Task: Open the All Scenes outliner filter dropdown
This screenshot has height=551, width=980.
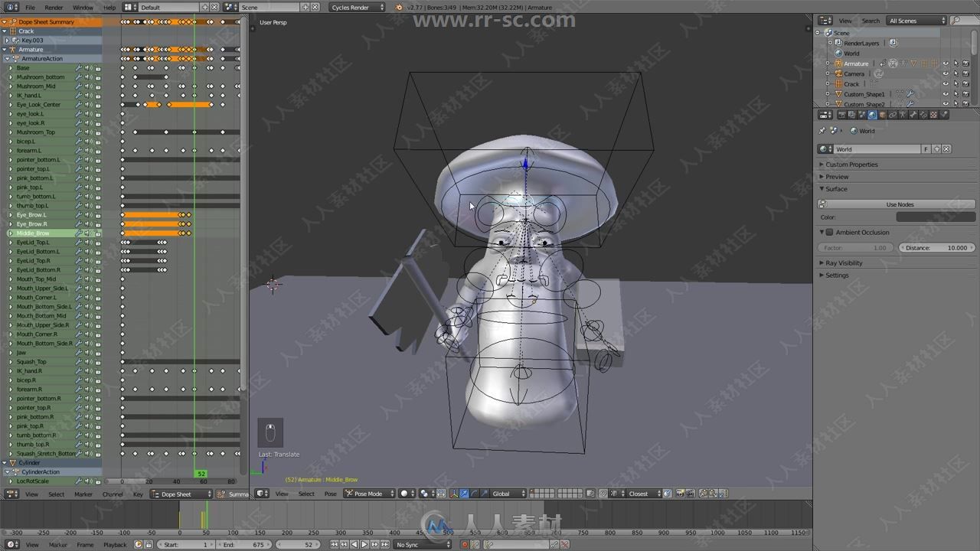Action: click(916, 21)
